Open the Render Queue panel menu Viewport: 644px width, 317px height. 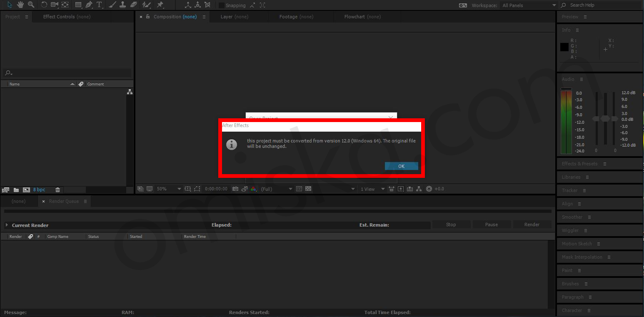tap(85, 201)
